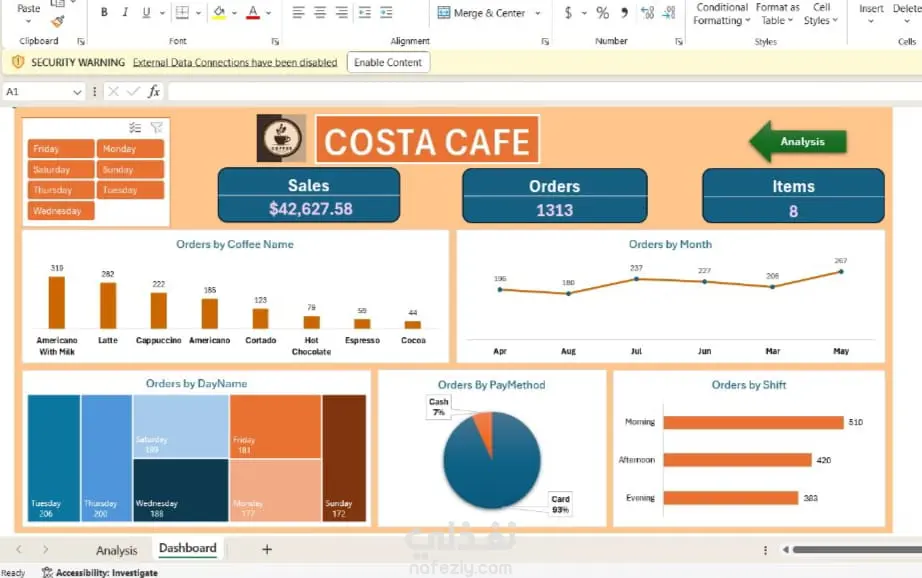Open Paste dropdown arrow
Viewport: 922px width, 578px height.
tap(28, 22)
